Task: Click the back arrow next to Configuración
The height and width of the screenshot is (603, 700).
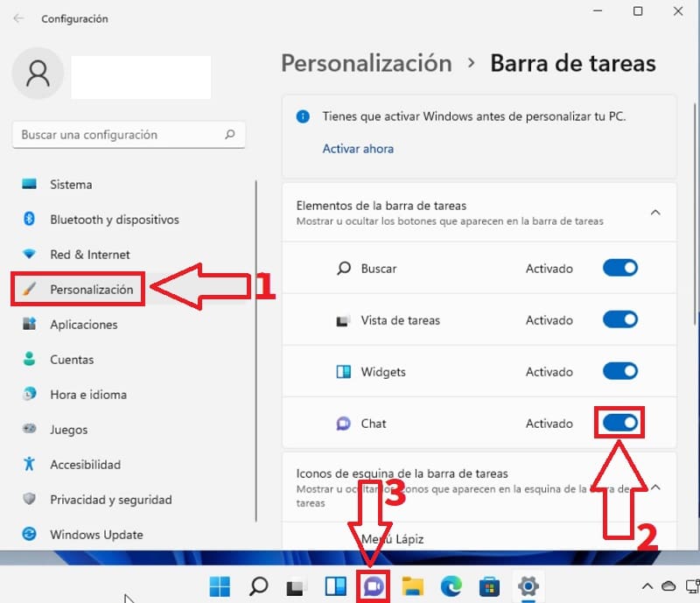Action: [18, 18]
